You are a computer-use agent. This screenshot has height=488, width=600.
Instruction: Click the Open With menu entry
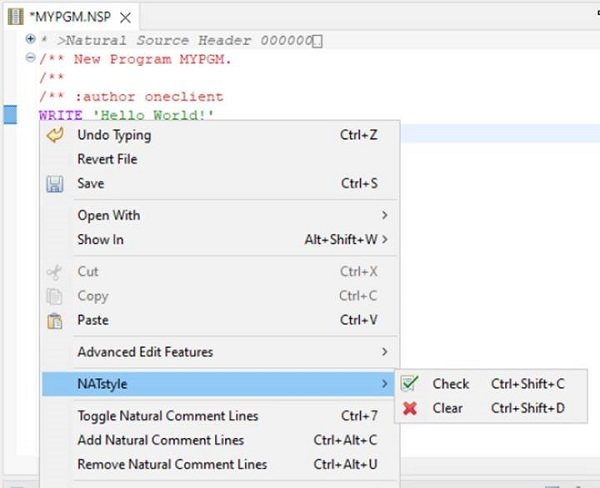coord(219,215)
